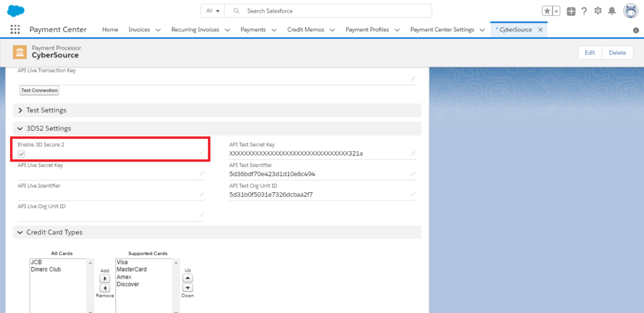Viewport: 644px width, 313px height.
Task: Open the Home tab
Action: click(110, 30)
